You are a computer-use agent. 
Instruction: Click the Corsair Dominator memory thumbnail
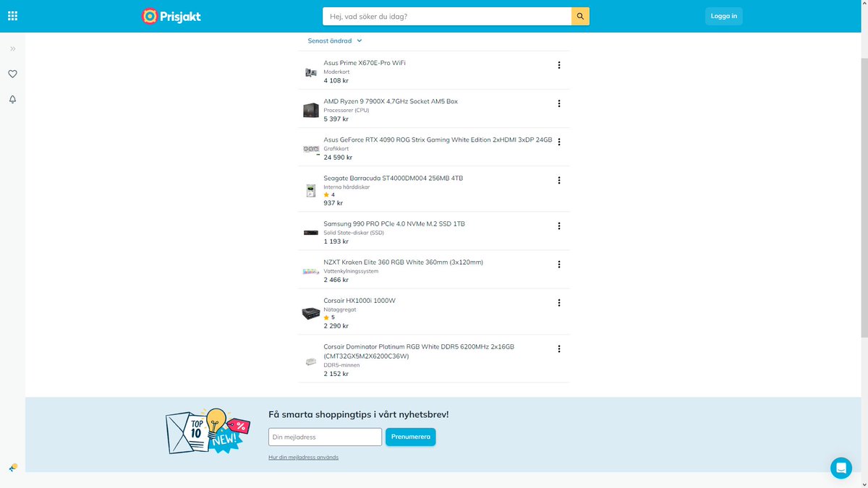[311, 361]
